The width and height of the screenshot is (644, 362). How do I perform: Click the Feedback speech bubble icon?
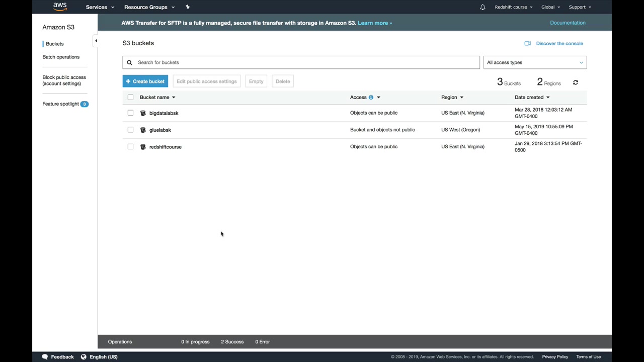pyautogui.click(x=45, y=357)
